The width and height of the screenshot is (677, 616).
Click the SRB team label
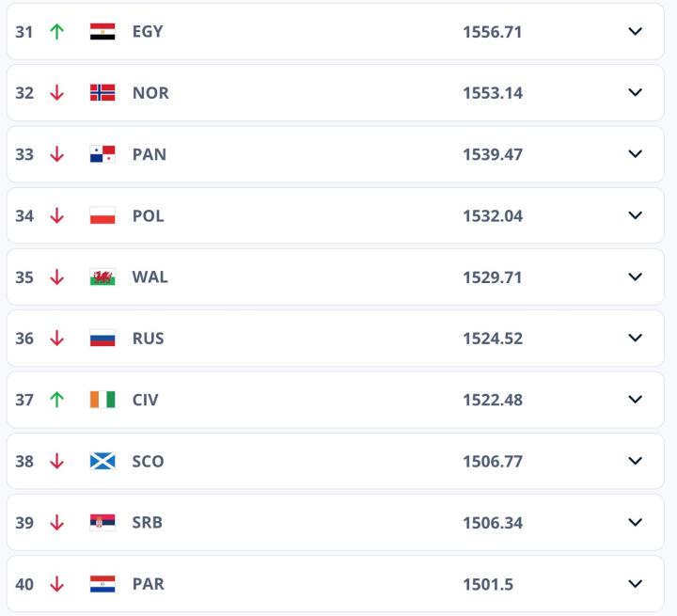[x=148, y=522]
